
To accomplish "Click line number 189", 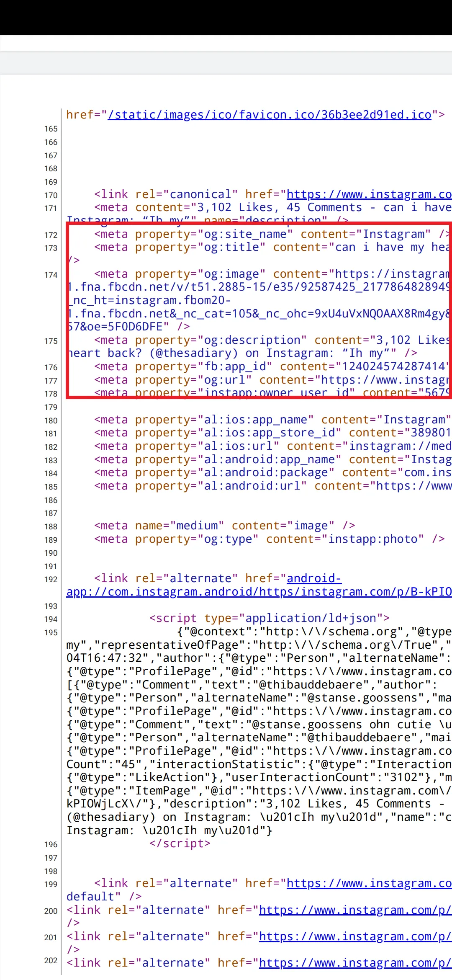I will click(51, 540).
